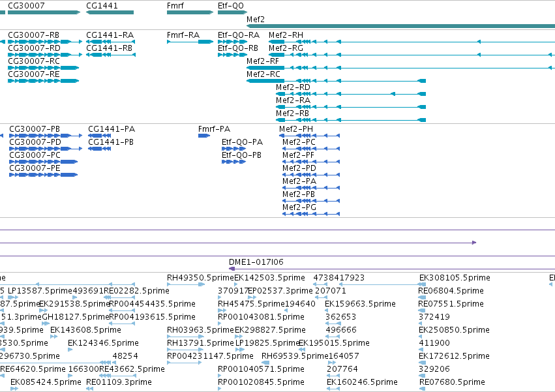The image size is (555, 392).
Task: Select the CG30007 gene feature
Action: click(x=44, y=12)
